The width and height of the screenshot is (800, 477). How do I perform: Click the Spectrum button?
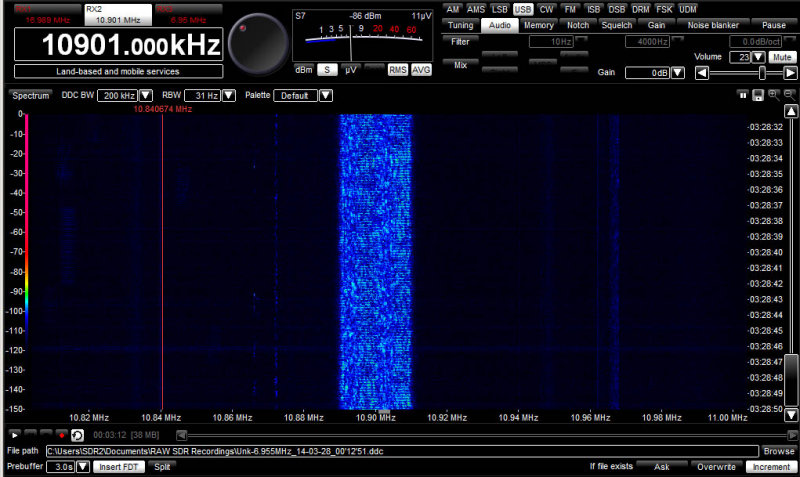(31, 95)
